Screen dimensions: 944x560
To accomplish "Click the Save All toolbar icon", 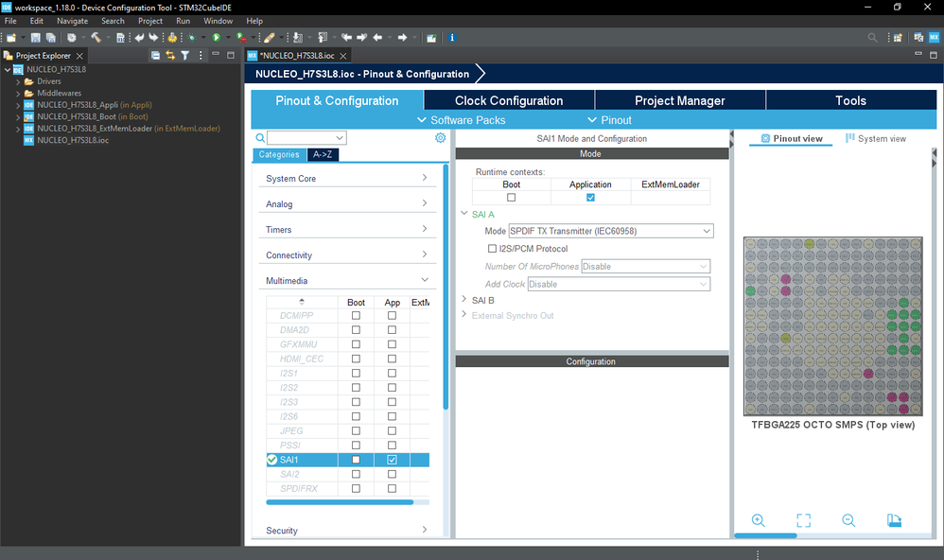I will 51,37.
